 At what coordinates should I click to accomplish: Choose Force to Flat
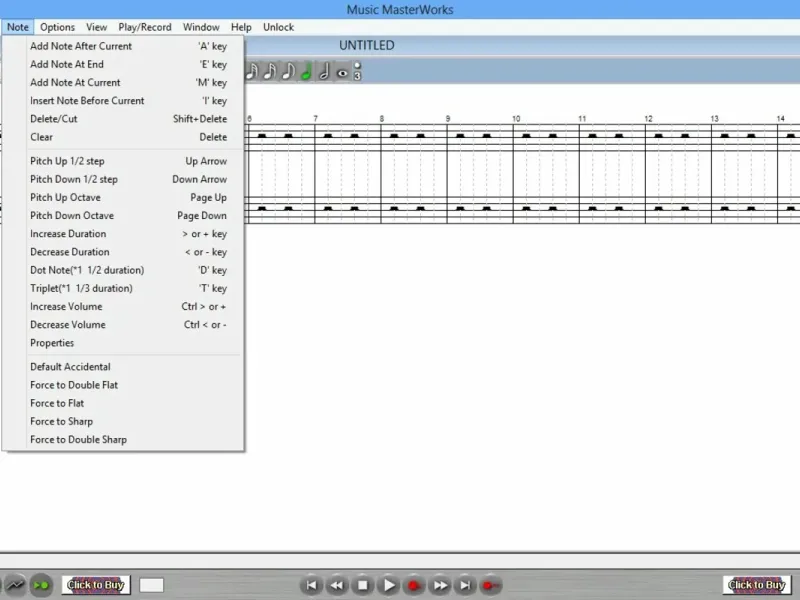pos(123,404)
